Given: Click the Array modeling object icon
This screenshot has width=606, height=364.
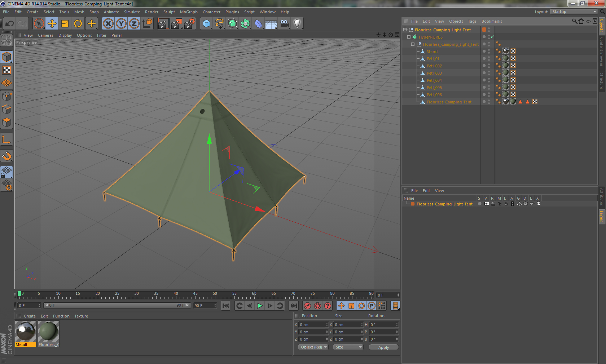Looking at the screenshot, I should [245, 24].
